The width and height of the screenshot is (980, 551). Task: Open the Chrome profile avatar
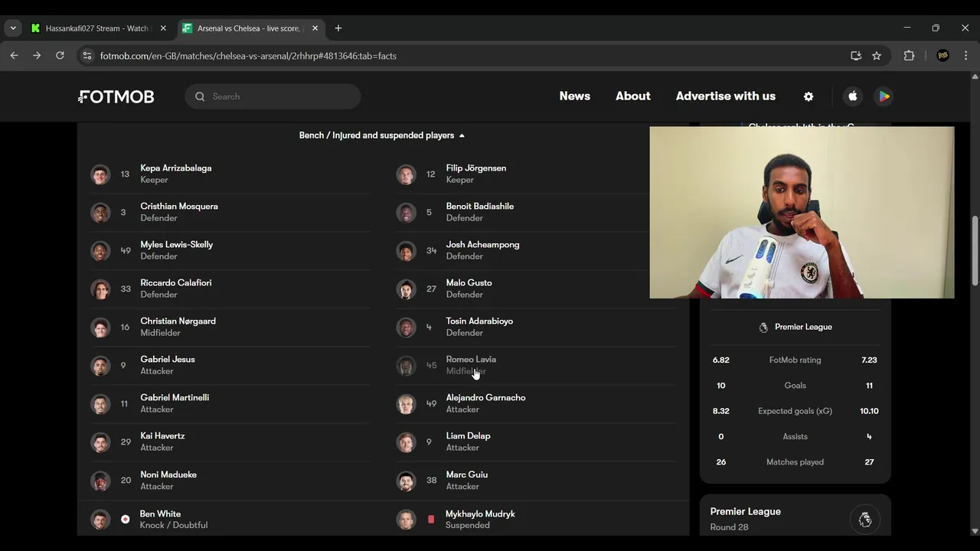943,56
